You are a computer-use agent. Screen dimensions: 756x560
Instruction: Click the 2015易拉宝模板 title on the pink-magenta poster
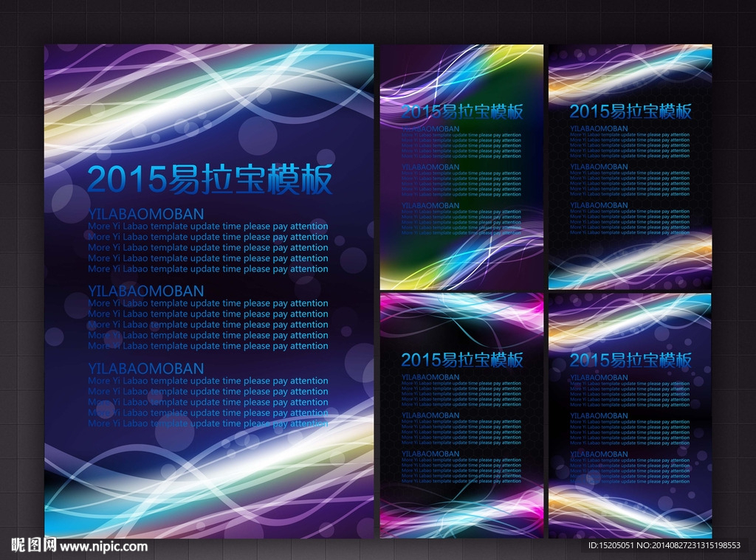[x=462, y=359]
